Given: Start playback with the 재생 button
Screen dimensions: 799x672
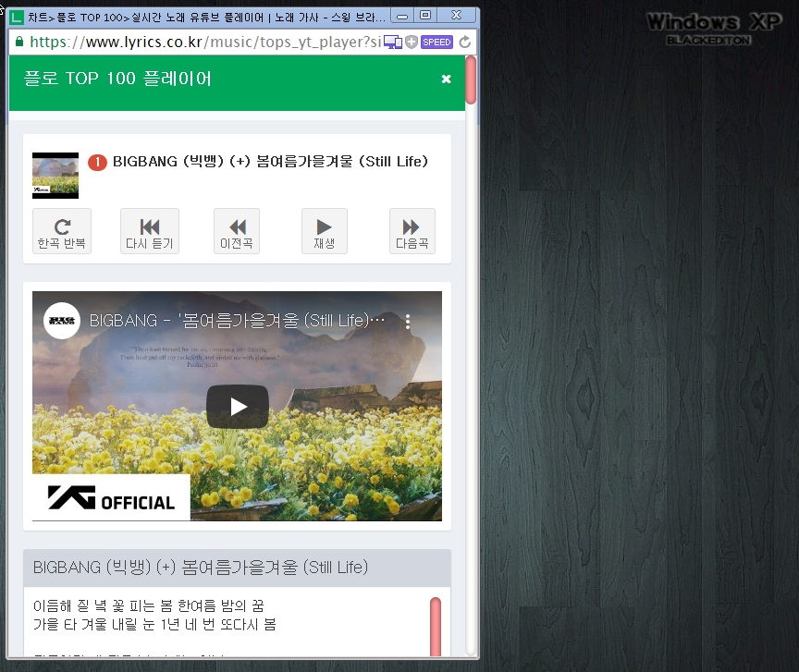Looking at the screenshot, I should coord(324,231).
